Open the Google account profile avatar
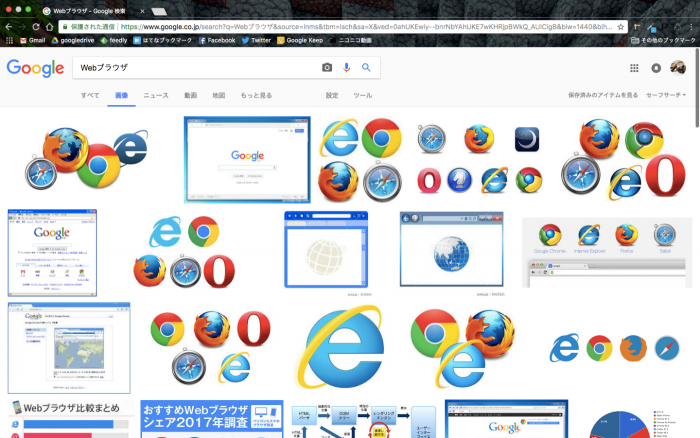The width and height of the screenshot is (700, 438). pos(678,68)
